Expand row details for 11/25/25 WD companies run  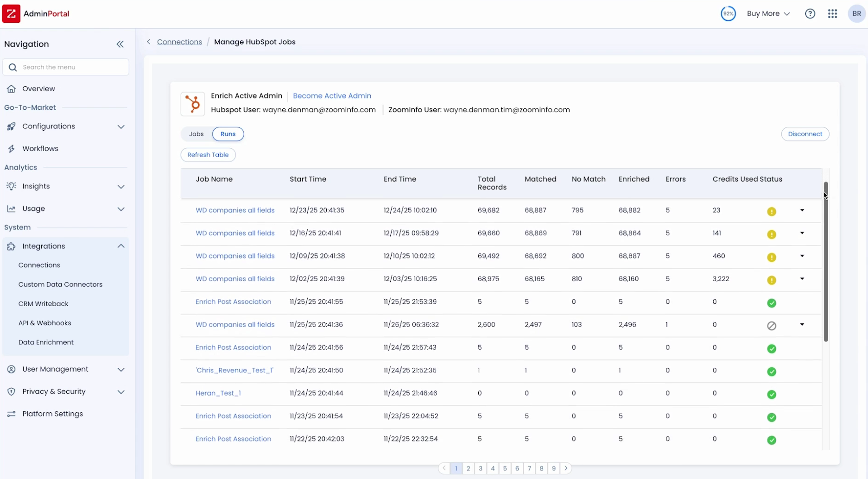click(x=802, y=324)
